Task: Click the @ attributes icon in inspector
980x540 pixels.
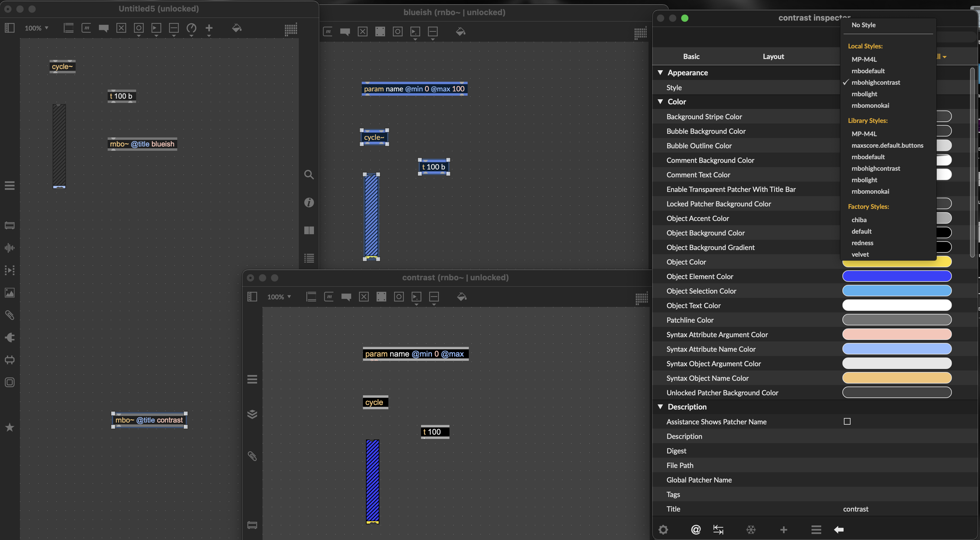Action: (x=695, y=529)
